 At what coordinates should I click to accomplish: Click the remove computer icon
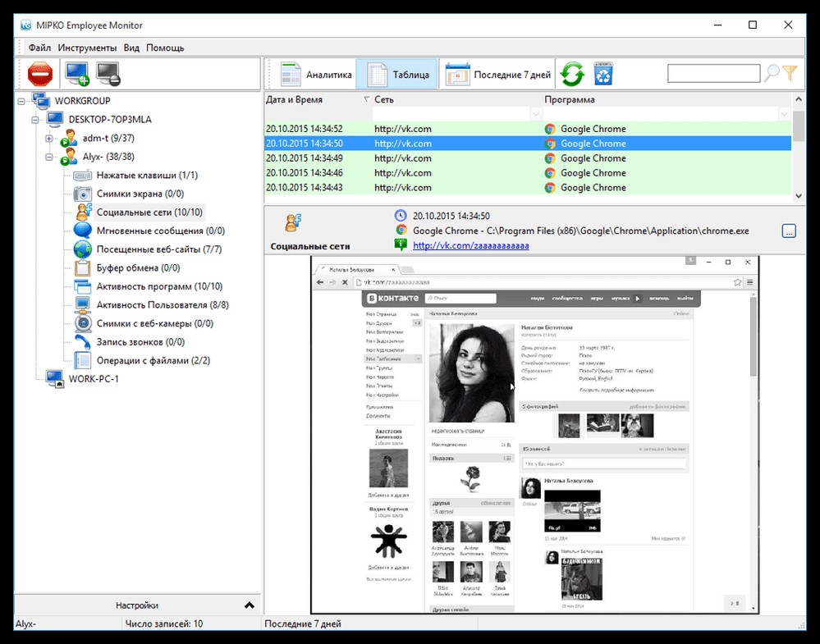point(108,74)
